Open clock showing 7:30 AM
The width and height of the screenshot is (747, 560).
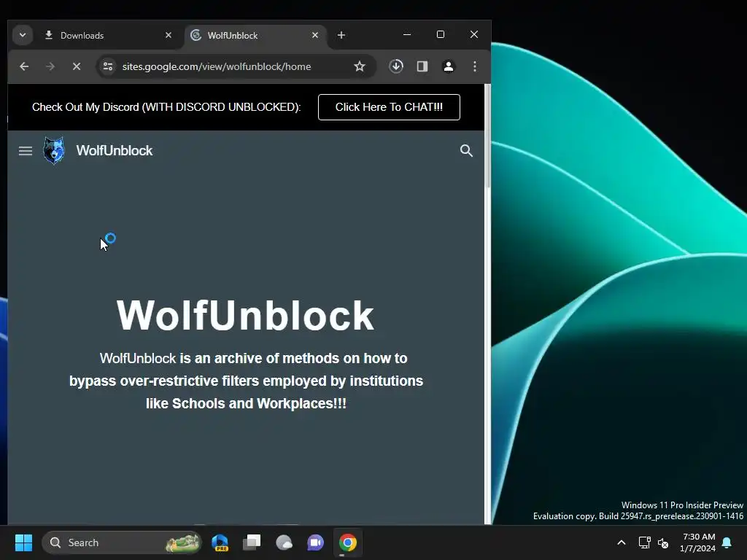pyautogui.click(x=697, y=542)
